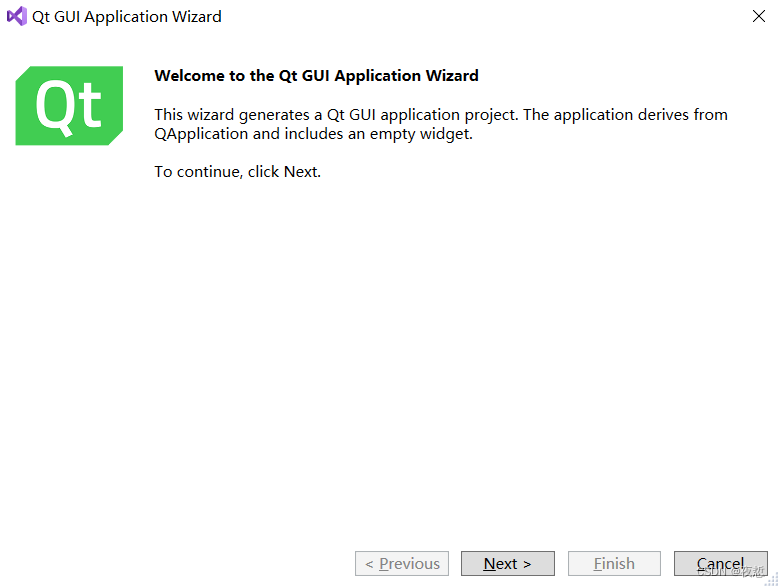780x587 pixels.
Task: Click the greyed-out Previous button
Action: click(x=402, y=563)
